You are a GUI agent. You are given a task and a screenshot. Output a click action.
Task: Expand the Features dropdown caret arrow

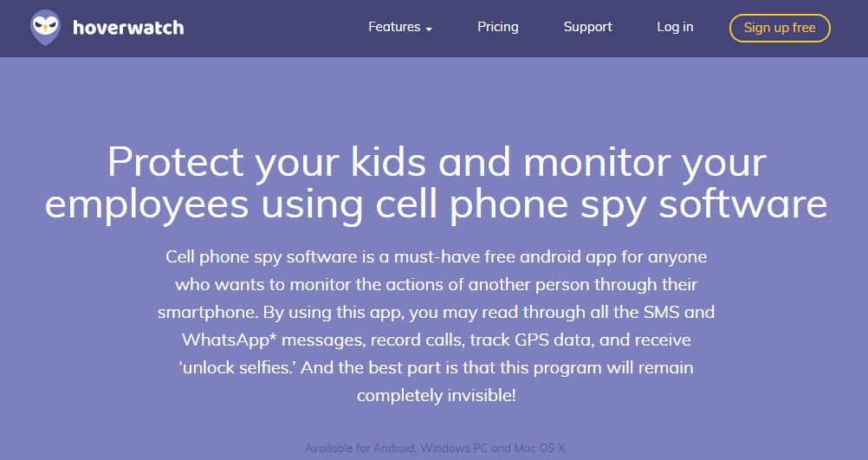(x=428, y=29)
